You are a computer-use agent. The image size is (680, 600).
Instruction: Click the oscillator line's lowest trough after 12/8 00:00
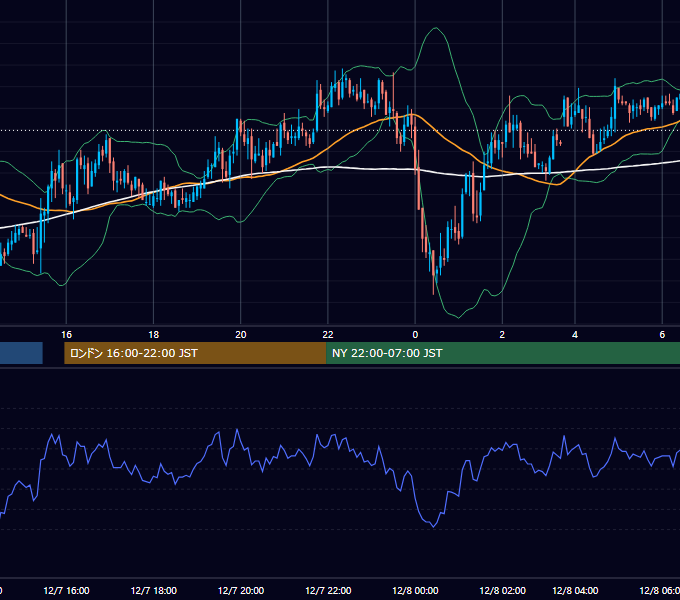point(433,527)
